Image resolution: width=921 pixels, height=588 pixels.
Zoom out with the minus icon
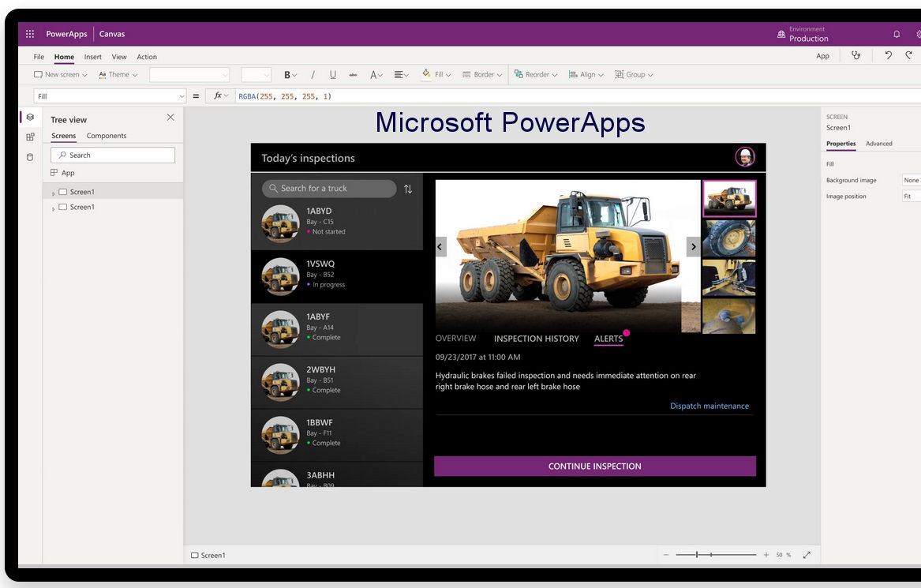tap(666, 555)
